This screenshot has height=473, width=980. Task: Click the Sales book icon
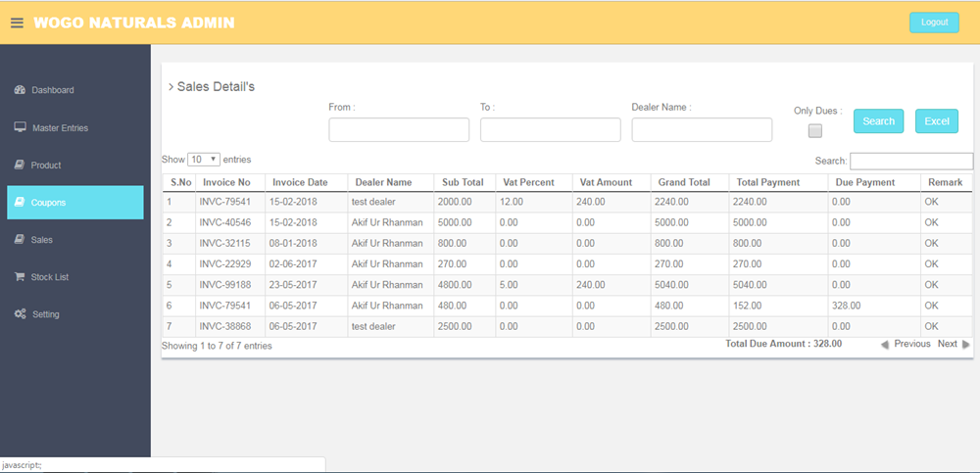click(x=20, y=240)
